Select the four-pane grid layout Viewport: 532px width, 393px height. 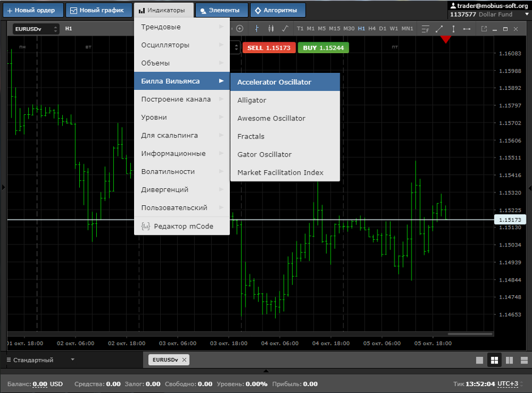494,360
